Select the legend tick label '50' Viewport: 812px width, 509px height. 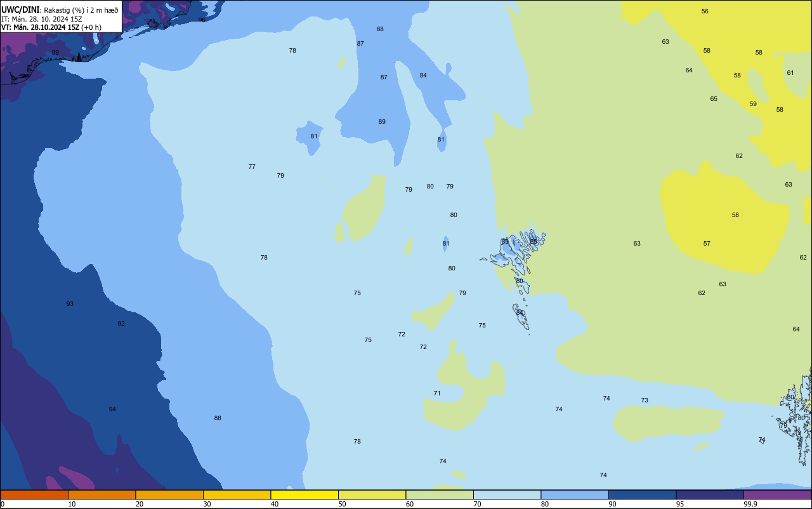click(342, 504)
